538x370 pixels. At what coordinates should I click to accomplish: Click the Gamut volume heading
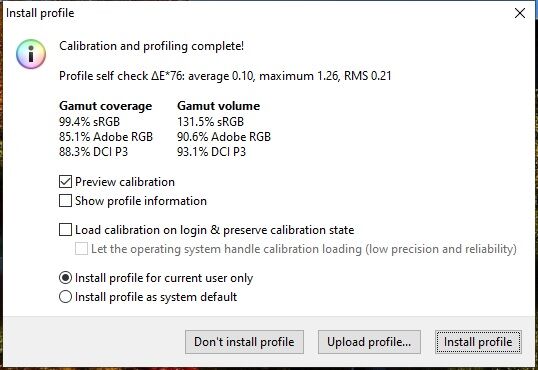[x=218, y=106]
